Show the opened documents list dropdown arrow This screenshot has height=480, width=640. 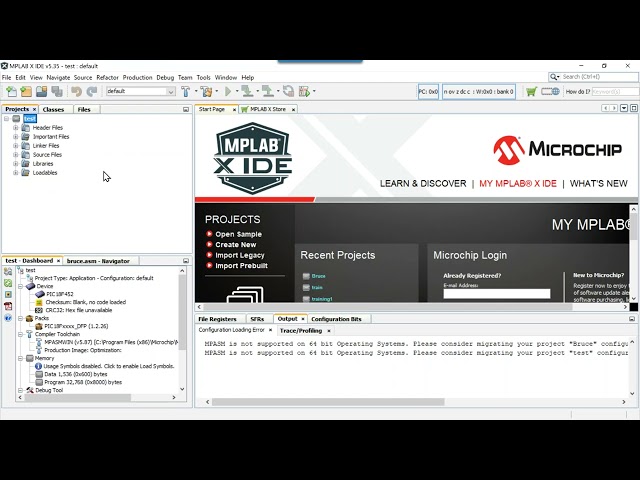point(624,108)
